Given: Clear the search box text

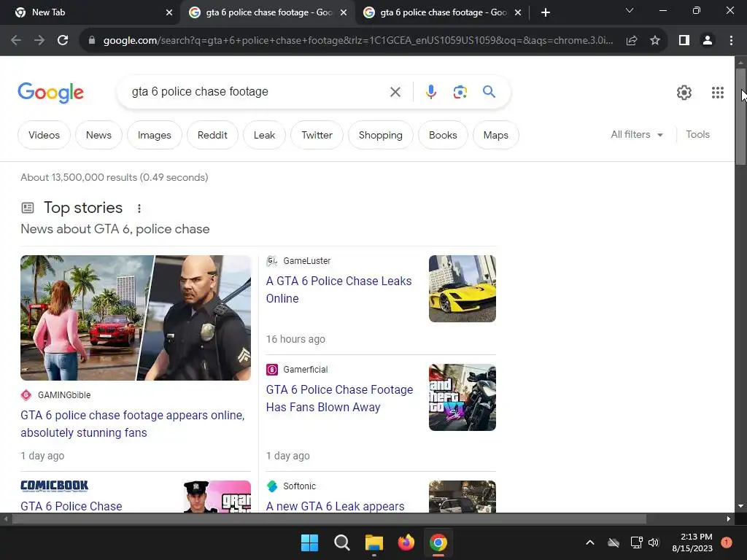Looking at the screenshot, I should point(395,92).
